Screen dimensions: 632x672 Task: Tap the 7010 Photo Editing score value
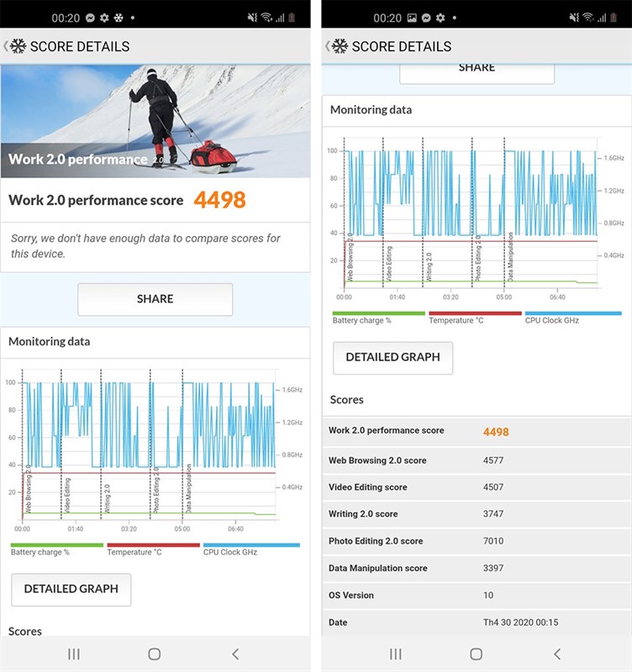coord(493,541)
